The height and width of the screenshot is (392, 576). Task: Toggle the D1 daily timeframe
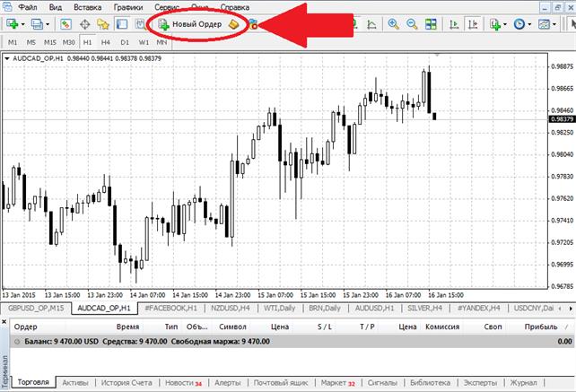125,42
